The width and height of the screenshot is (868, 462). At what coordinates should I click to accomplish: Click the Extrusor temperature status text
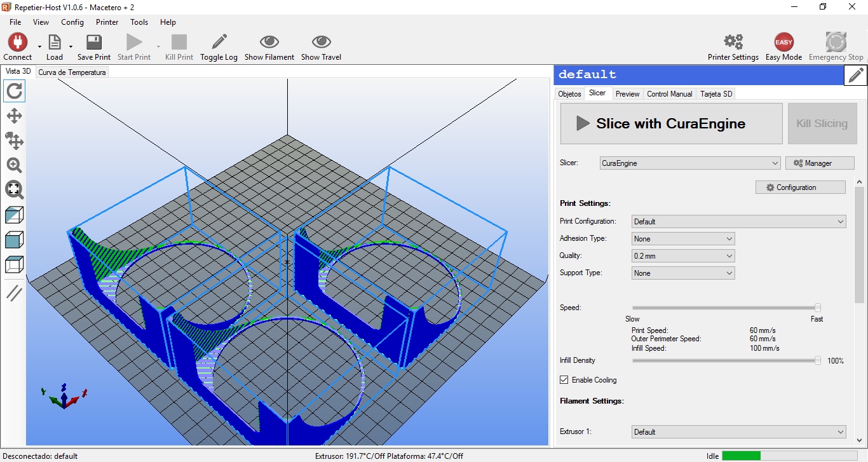pos(389,456)
